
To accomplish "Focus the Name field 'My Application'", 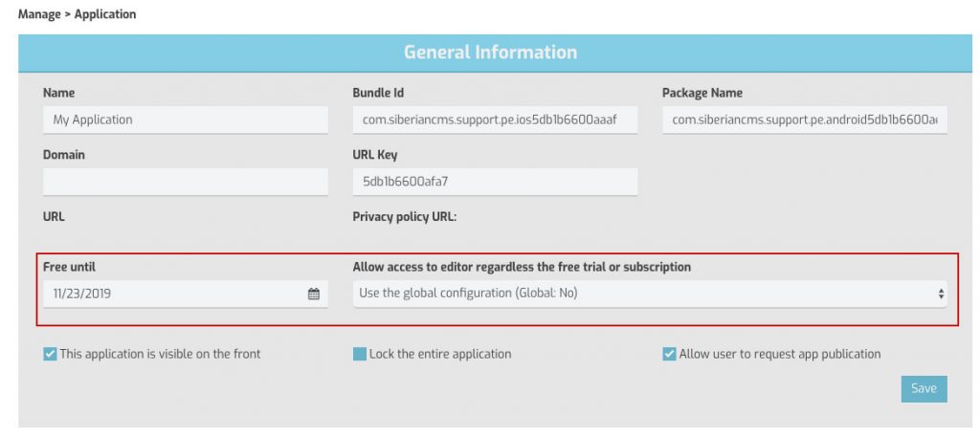I will [185, 120].
